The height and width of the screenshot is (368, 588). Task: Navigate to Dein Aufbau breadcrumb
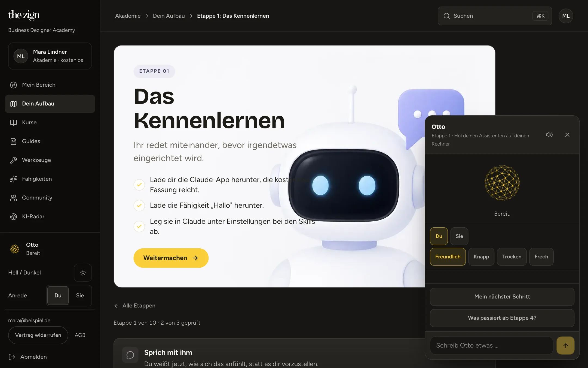(x=169, y=16)
